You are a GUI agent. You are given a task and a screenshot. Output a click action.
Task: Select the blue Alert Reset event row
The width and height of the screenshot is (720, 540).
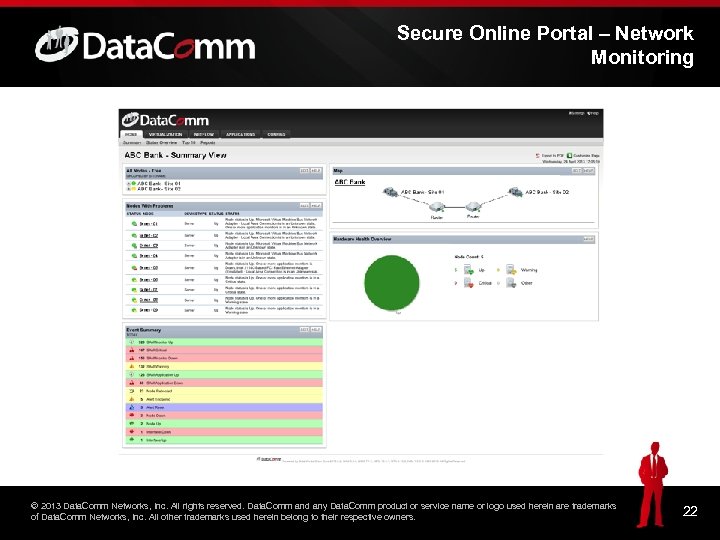pos(224,407)
